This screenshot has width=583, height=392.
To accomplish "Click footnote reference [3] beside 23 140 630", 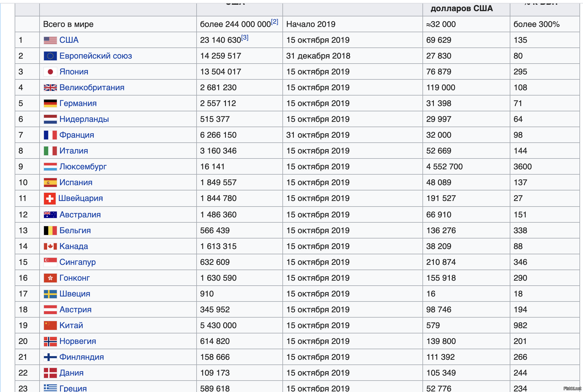I will point(245,38).
